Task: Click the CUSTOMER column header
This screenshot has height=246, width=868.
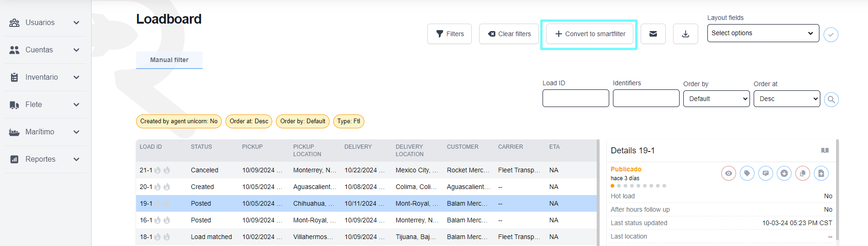Action: (x=462, y=147)
